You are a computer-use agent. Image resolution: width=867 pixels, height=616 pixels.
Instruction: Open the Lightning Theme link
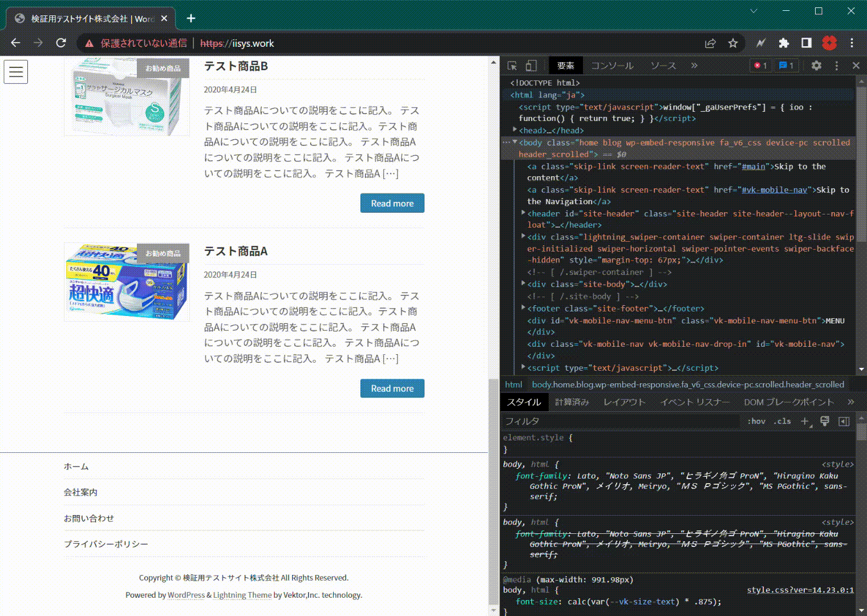point(242,595)
